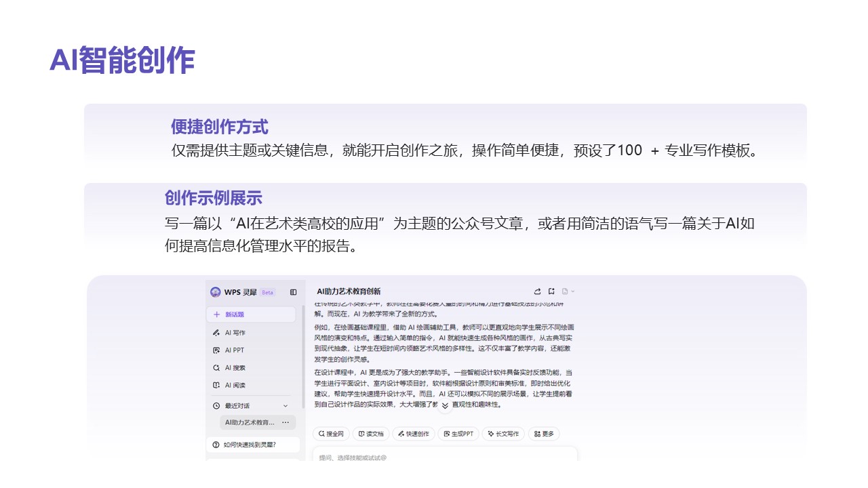The image size is (868, 488).
Task: Click the bookmark-add icon in the chat header
Action: [x=551, y=291]
